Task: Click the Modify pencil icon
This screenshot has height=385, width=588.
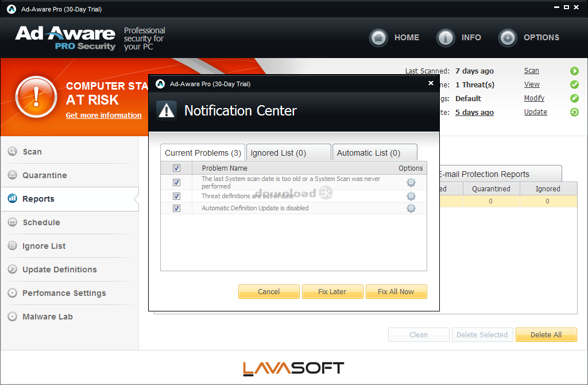Action: [x=574, y=98]
